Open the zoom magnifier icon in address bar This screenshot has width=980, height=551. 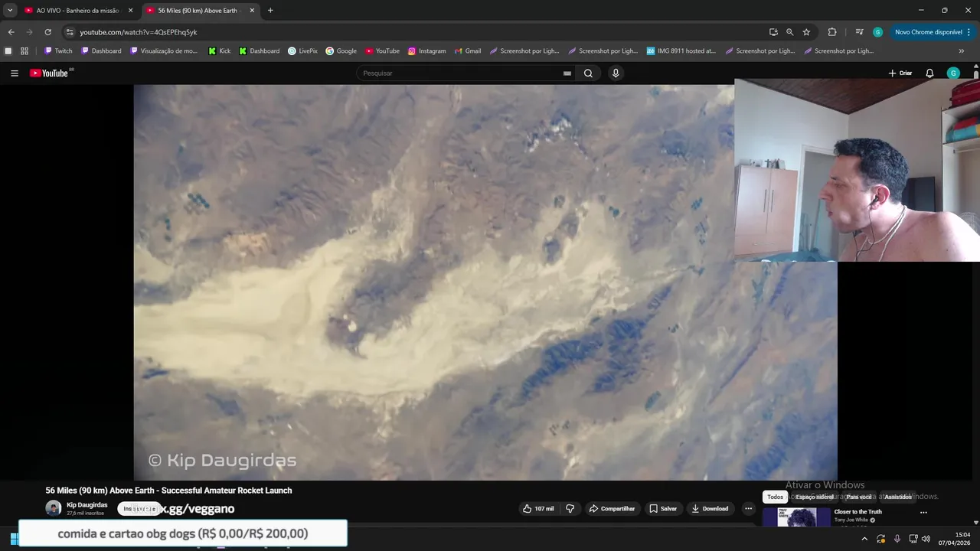tap(789, 32)
